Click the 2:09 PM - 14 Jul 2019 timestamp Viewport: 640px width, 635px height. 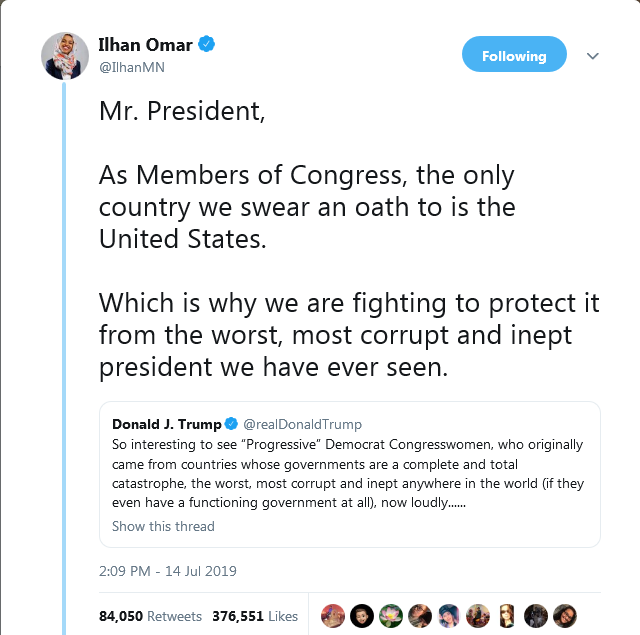click(x=168, y=572)
